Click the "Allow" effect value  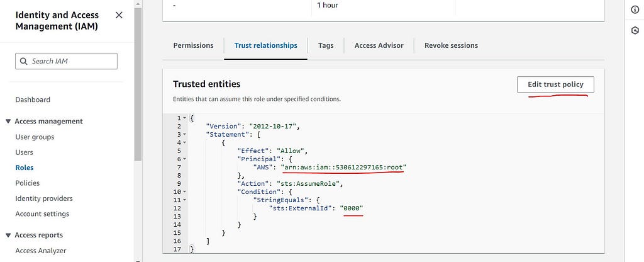[291, 151]
